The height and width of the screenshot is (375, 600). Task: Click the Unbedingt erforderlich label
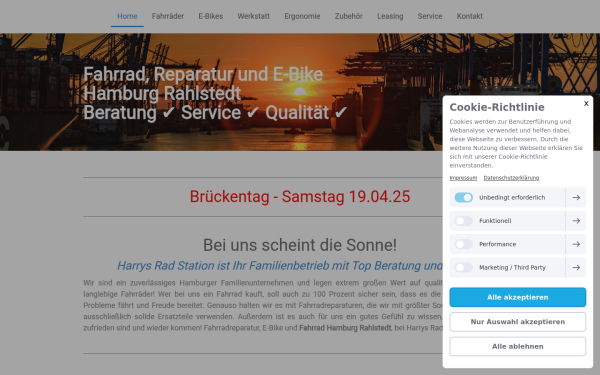pos(512,197)
